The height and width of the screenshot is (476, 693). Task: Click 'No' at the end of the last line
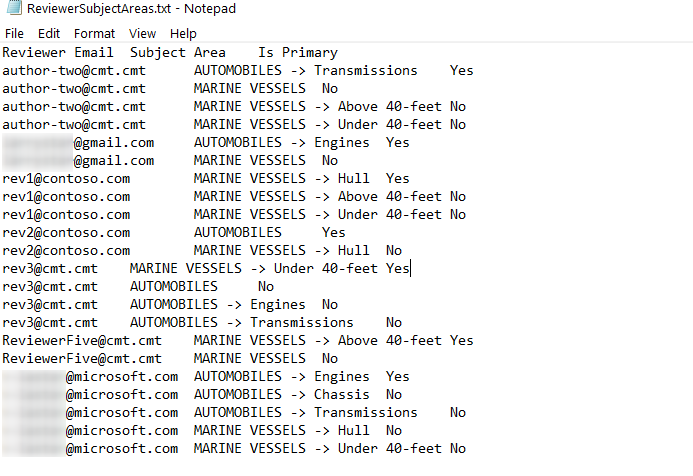point(458,449)
